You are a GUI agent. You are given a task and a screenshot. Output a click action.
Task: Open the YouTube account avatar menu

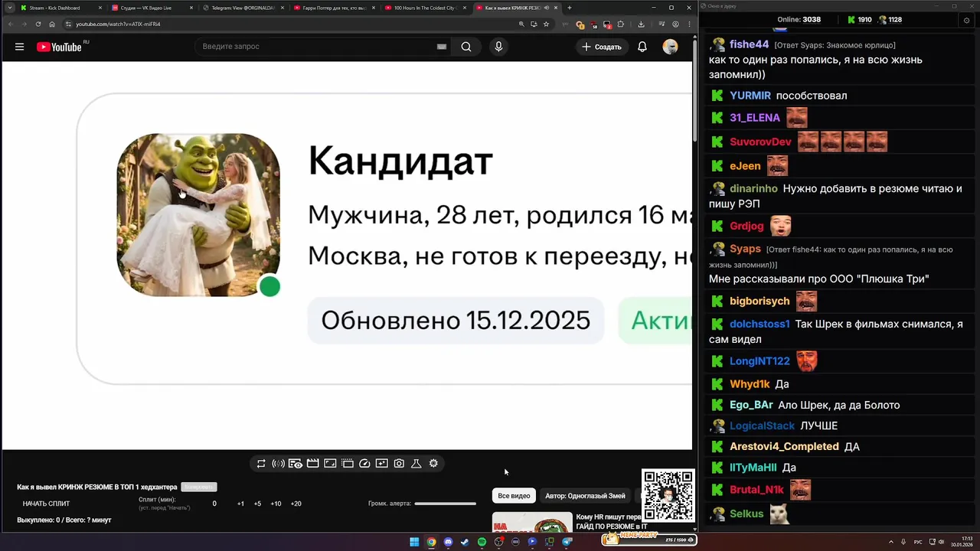(x=670, y=47)
